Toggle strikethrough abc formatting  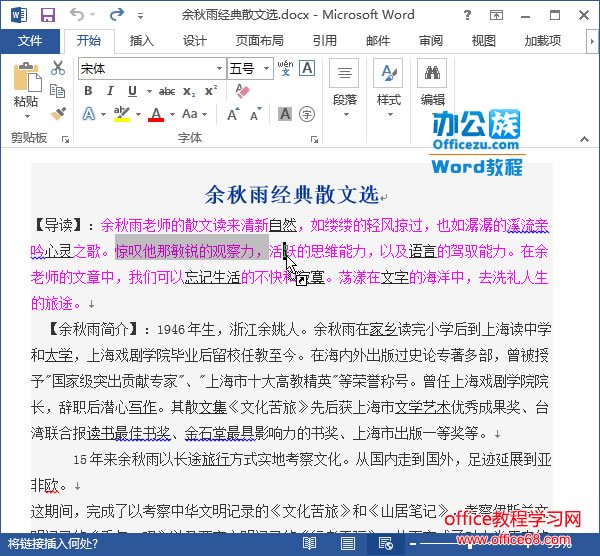[x=167, y=91]
